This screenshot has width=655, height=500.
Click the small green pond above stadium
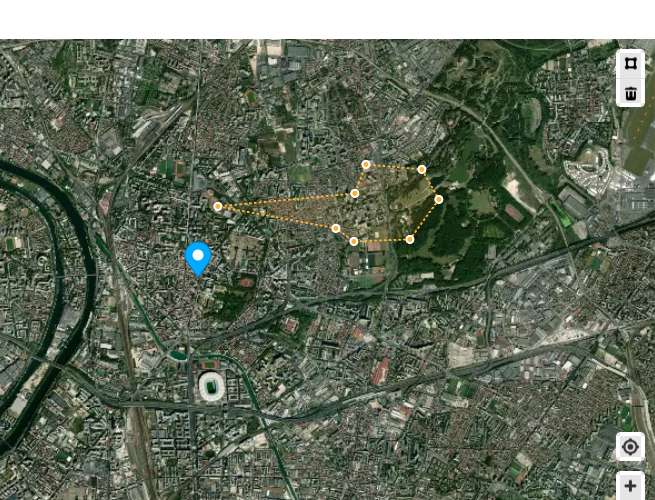[x=178, y=355]
